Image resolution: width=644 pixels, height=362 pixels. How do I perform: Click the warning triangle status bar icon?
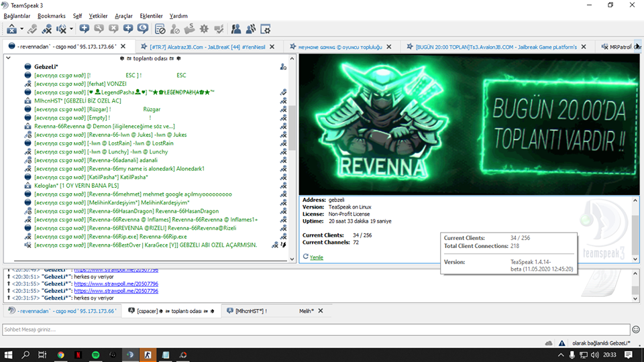pyautogui.click(x=561, y=343)
